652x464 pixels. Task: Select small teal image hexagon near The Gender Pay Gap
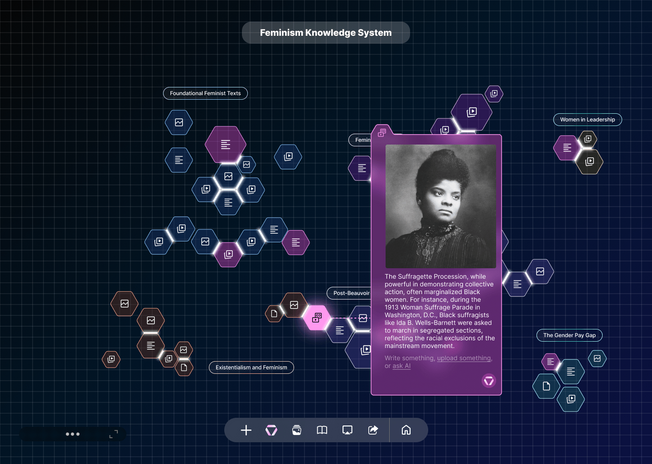(598, 358)
